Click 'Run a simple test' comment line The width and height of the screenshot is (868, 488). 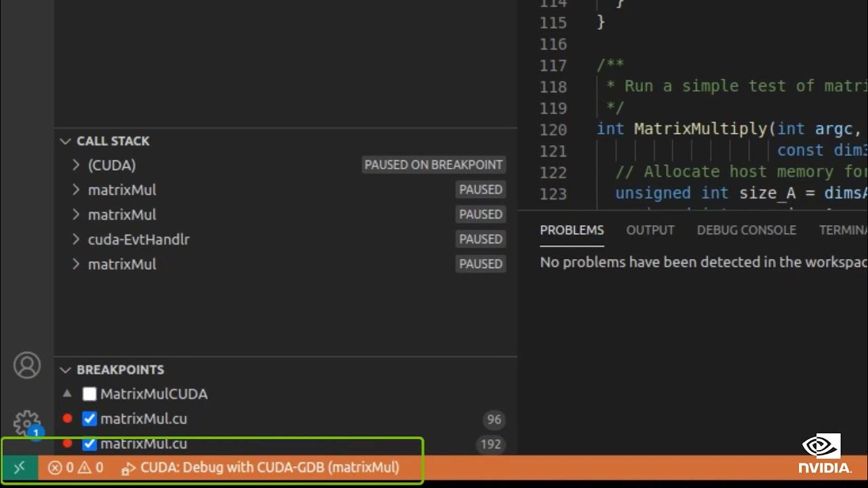click(737, 86)
